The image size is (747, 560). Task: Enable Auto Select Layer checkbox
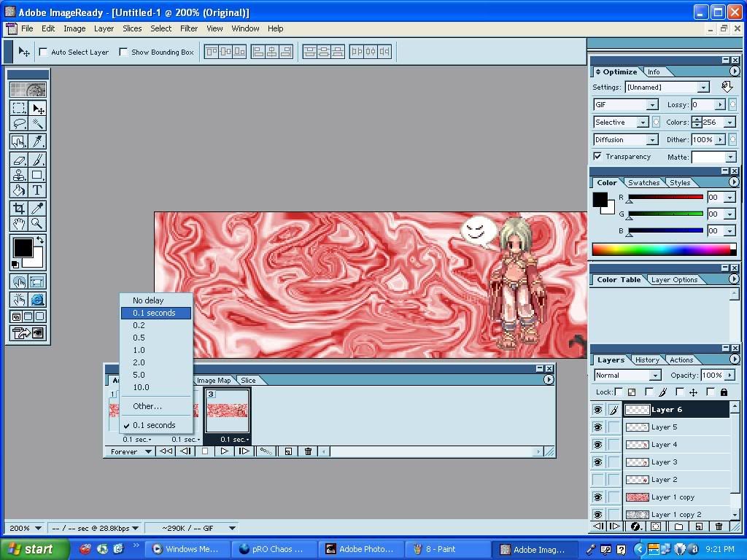point(43,52)
